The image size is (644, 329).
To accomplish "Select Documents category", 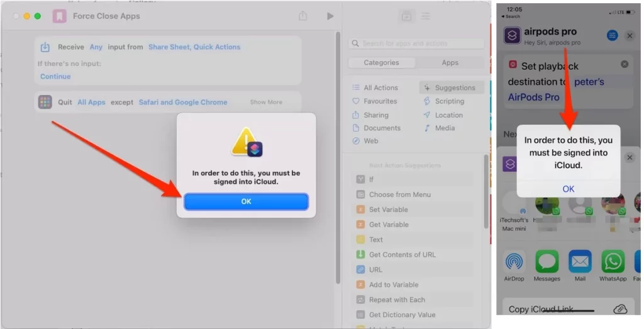I will click(x=376, y=128).
